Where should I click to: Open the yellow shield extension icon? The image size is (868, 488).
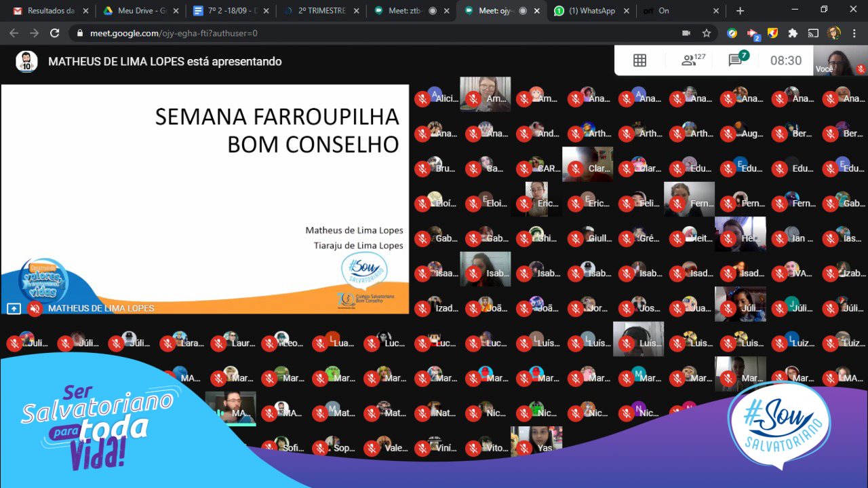pyautogui.click(x=772, y=33)
